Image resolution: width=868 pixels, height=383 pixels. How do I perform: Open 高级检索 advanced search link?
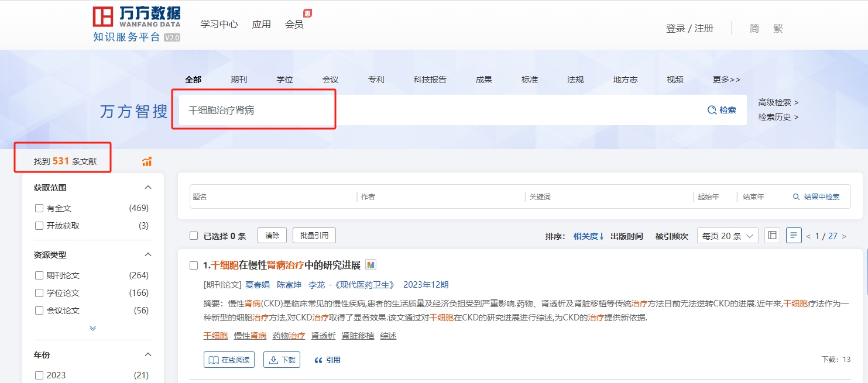coord(778,102)
